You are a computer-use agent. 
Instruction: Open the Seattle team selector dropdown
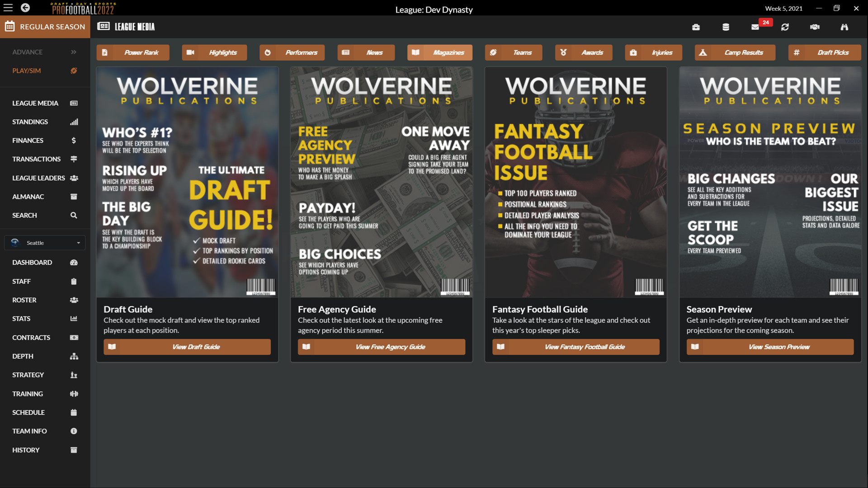44,243
